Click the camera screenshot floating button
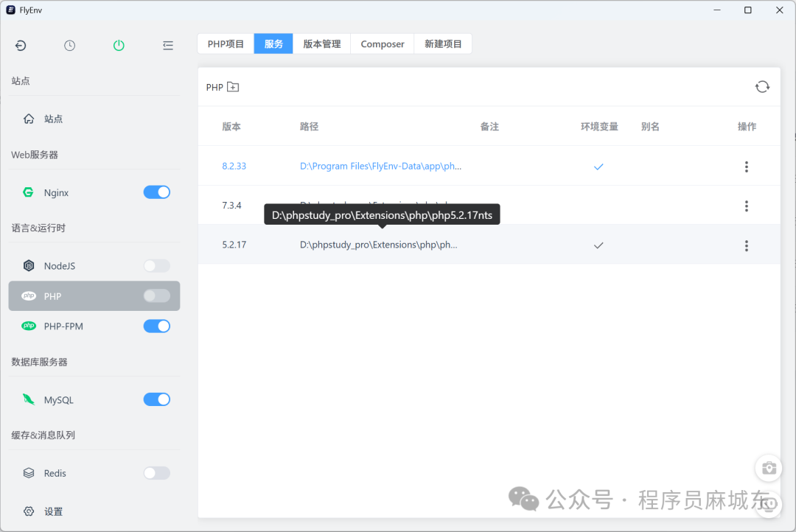796x532 pixels. pyautogui.click(x=769, y=468)
